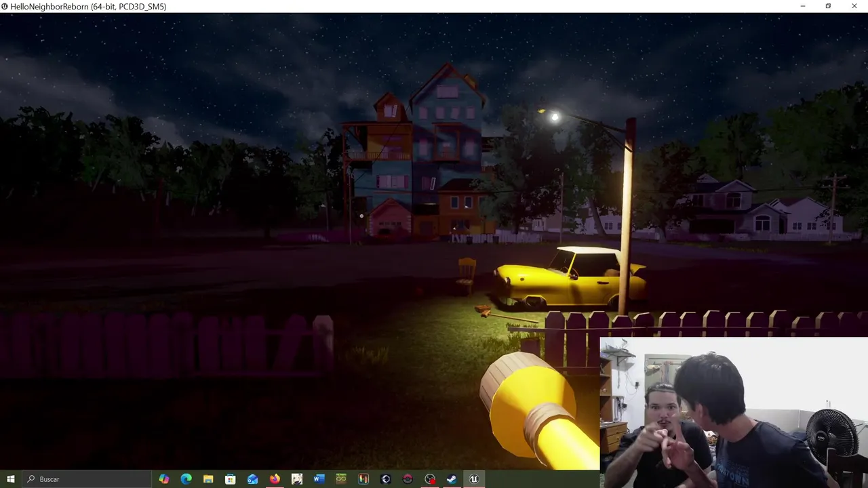This screenshot has width=868, height=488.
Task: Click the glowing street lamp light
Action: (555, 117)
